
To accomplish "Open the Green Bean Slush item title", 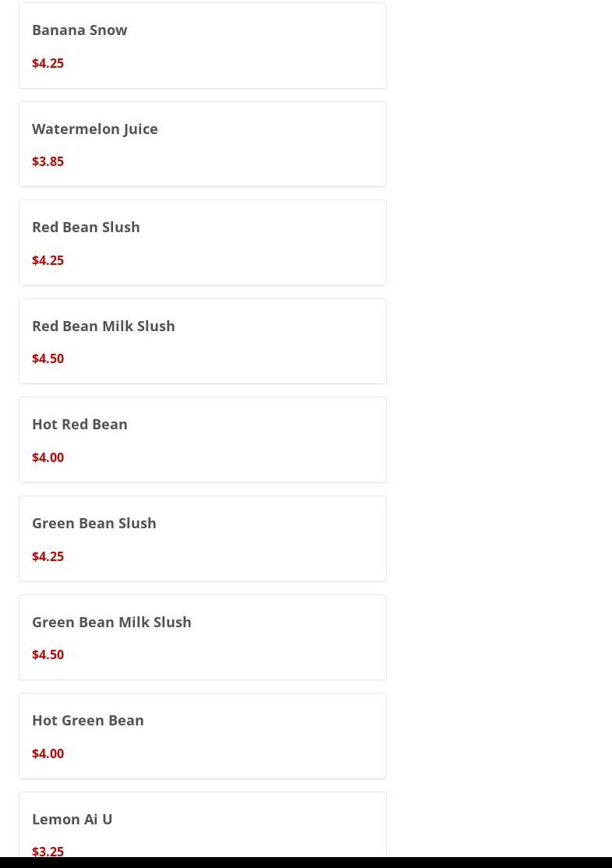I will 94,523.
